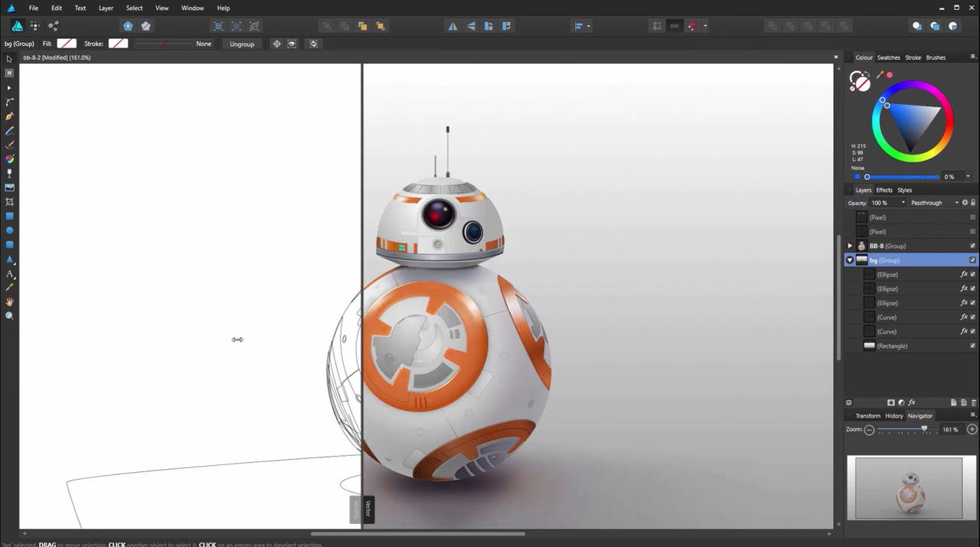Disable visibility on the bg group
Image resolution: width=980 pixels, height=547 pixels.
pos(972,260)
